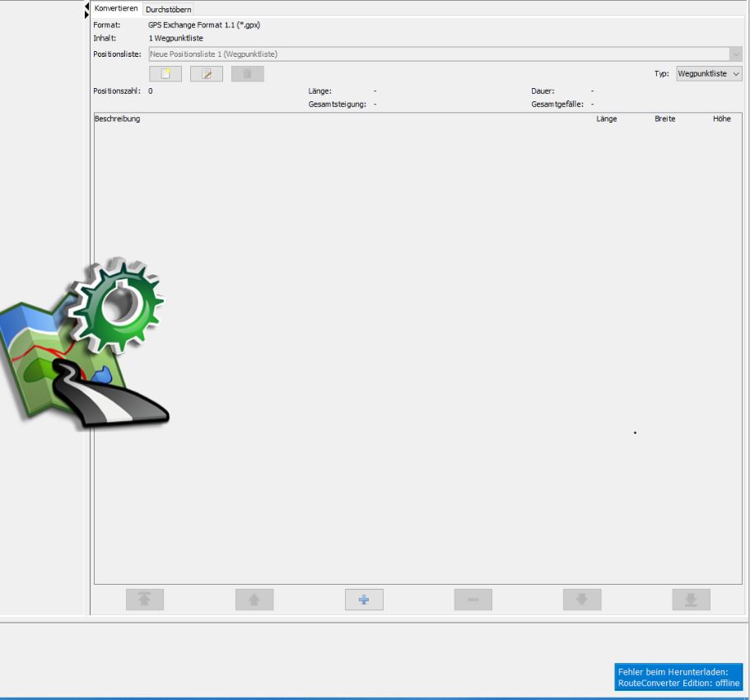
Task: Rename the current position list
Action: click(x=207, y=74)
